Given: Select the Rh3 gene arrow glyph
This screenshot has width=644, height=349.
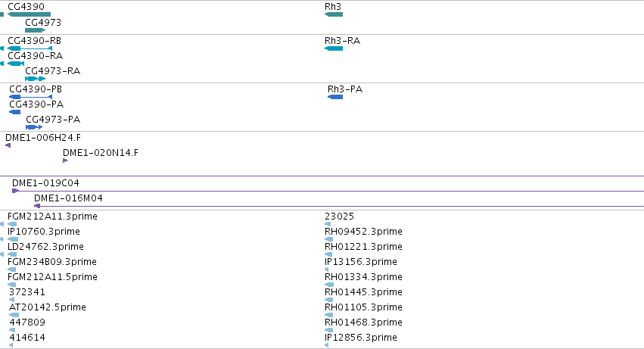Looking at the screenshot, I should (334, 15).
